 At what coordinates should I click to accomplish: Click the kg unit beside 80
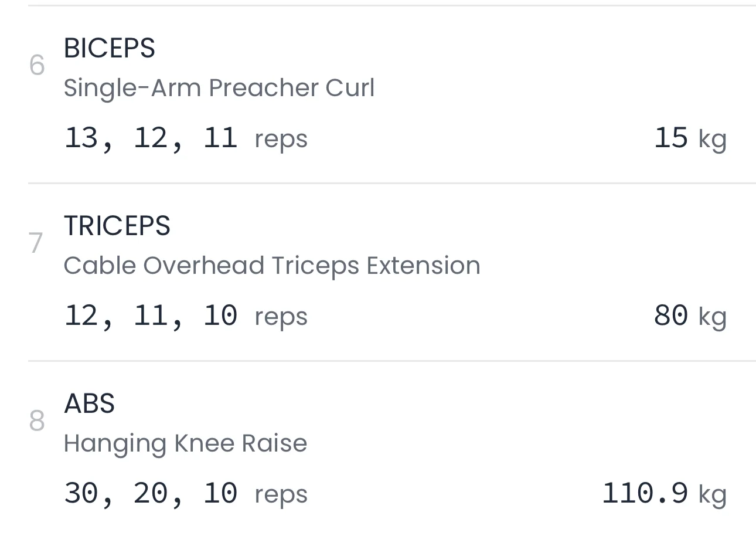click(x=712, y=317)
